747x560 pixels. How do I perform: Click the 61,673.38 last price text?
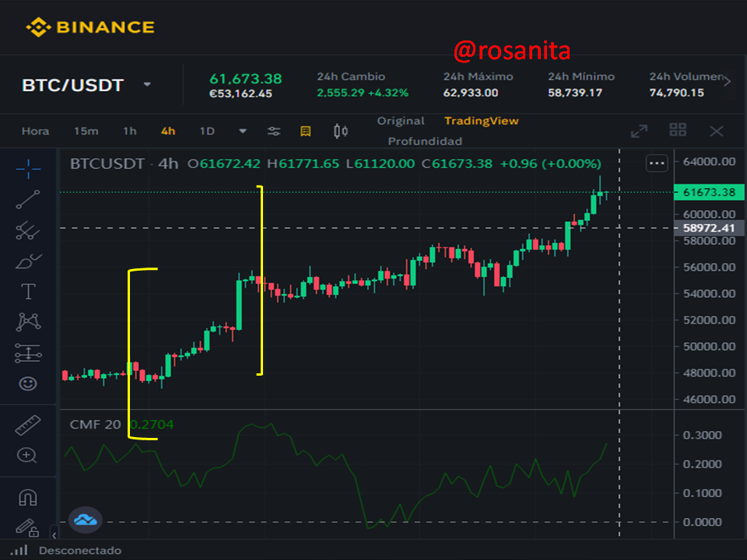pyautogui.click(x=246, y=79)
